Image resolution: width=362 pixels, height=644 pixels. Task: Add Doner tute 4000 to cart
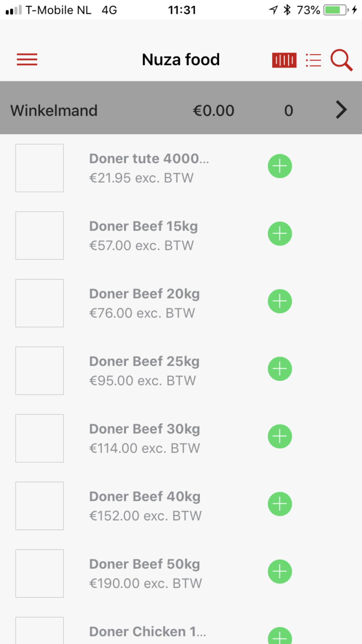(280, 166)
